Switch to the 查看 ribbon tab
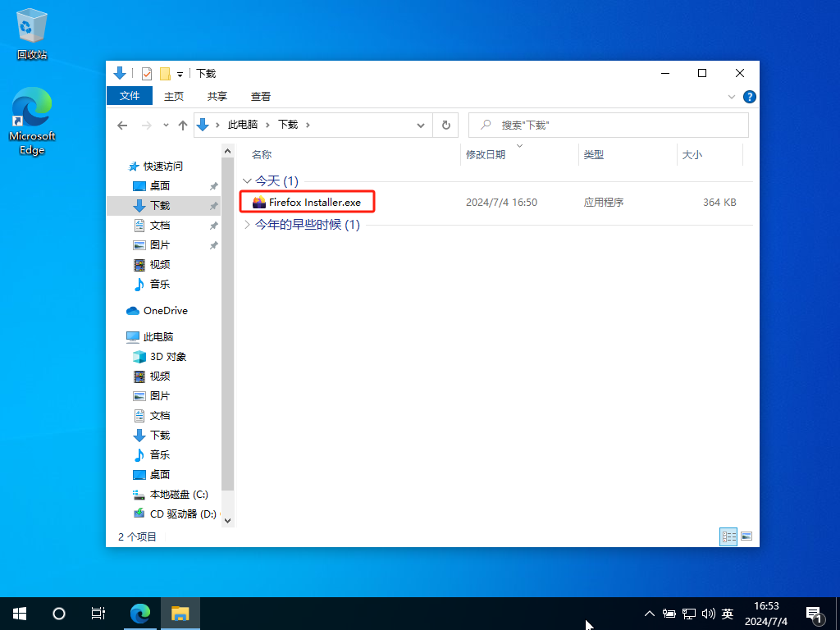840x630 pixels. click(x=261, y=97)
